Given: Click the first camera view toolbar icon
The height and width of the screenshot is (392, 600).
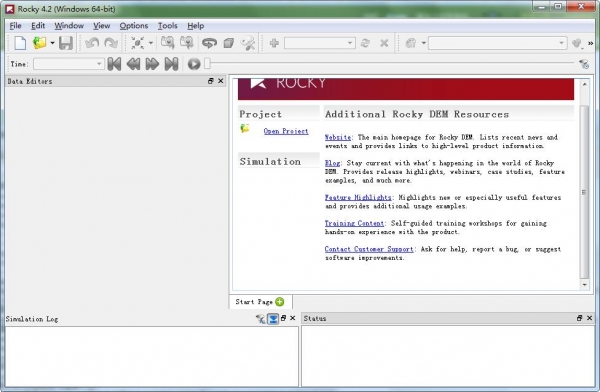Looking at the screenshot, I should [x=168, y=43].
